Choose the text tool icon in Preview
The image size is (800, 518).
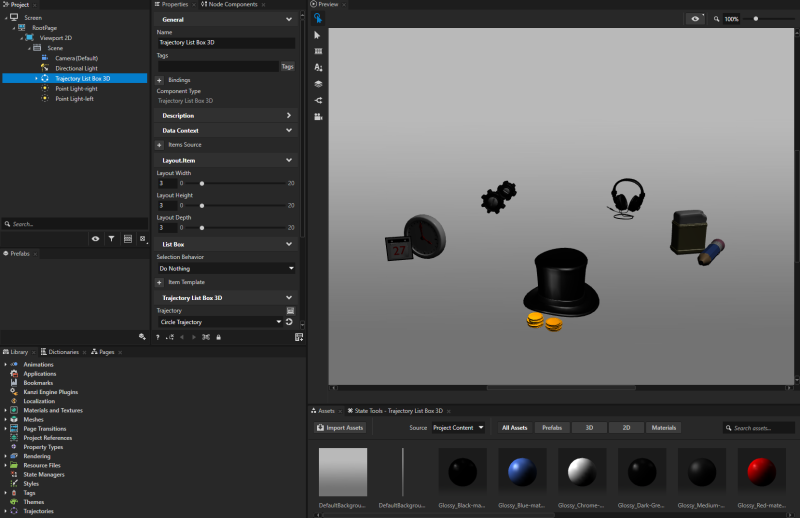pyautogui.click(x=318, y=67)
